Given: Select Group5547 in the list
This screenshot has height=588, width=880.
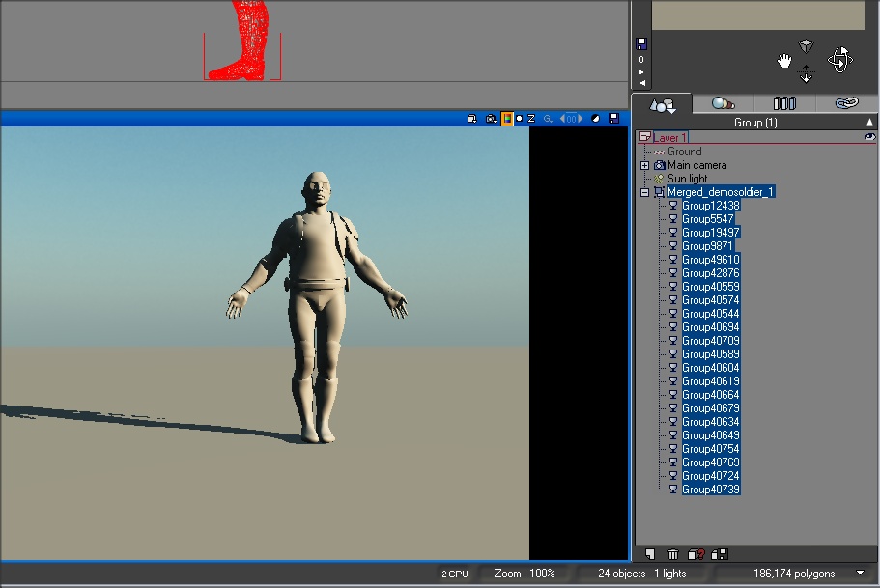Looking at the screenshot, I should 708,219.
